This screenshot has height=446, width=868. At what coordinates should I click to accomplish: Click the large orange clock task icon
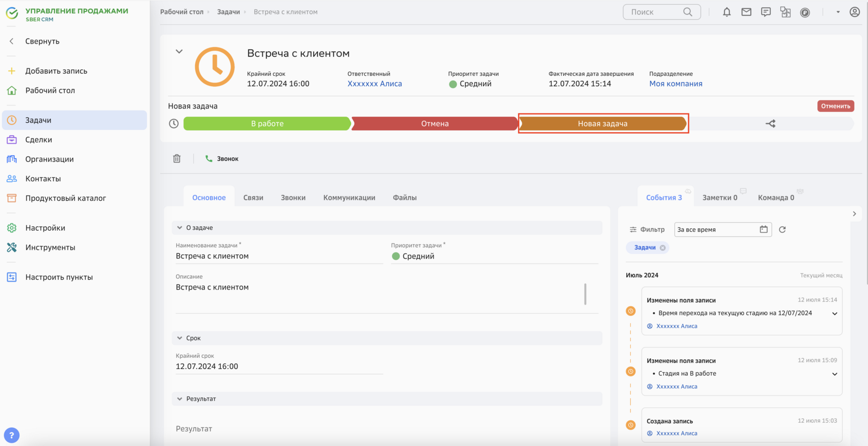[x=214, y=67]
